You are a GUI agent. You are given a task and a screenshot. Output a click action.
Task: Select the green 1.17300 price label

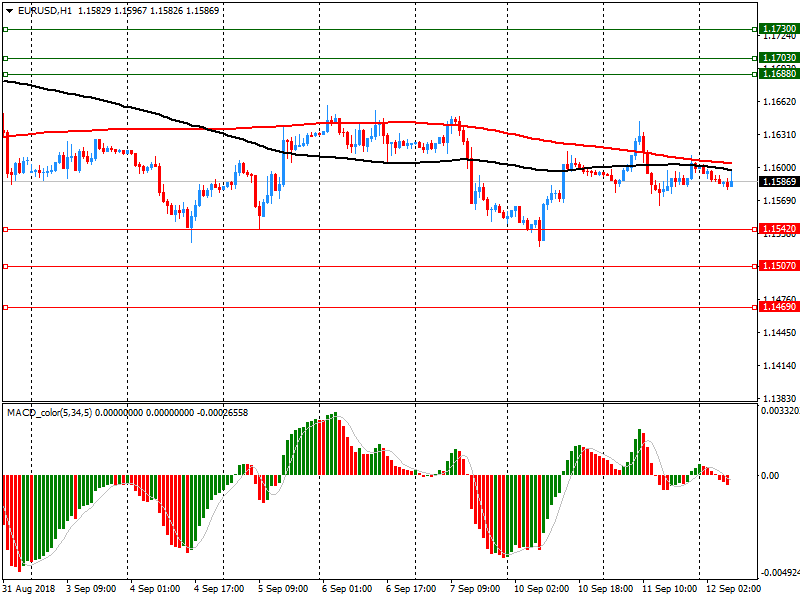[x=777, y=30]
